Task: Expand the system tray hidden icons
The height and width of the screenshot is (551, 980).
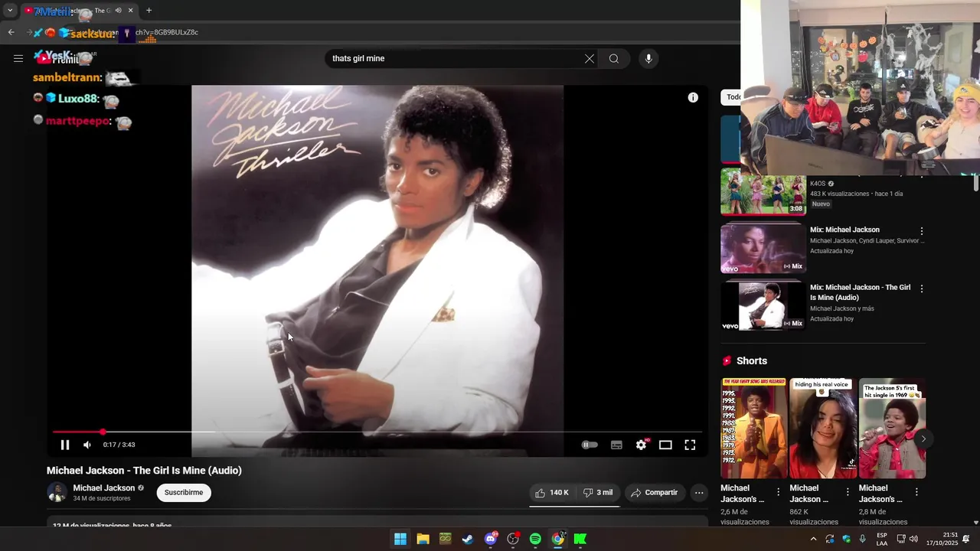Action: click(x=813, y=539)
